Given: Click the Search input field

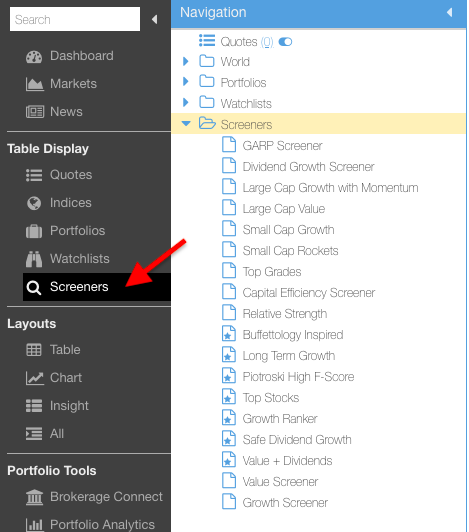Looking at the screenshot, I should pos(75,19).
